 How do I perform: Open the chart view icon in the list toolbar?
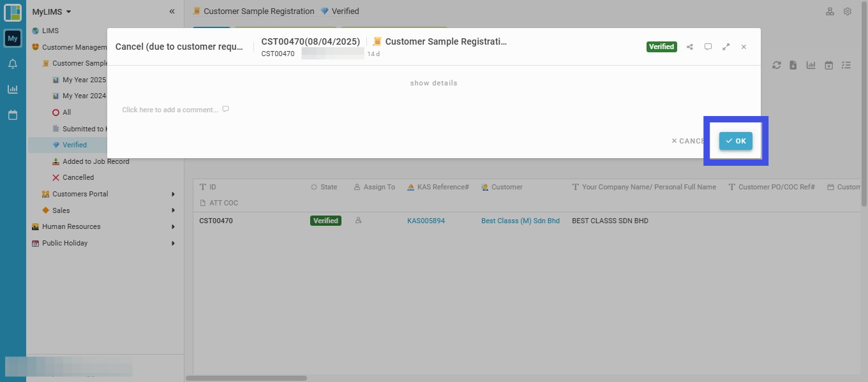coord(811,65)
